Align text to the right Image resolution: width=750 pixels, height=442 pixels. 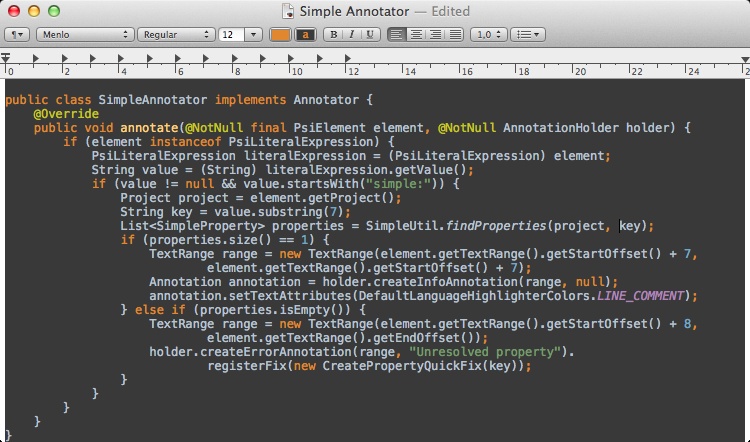435,34
